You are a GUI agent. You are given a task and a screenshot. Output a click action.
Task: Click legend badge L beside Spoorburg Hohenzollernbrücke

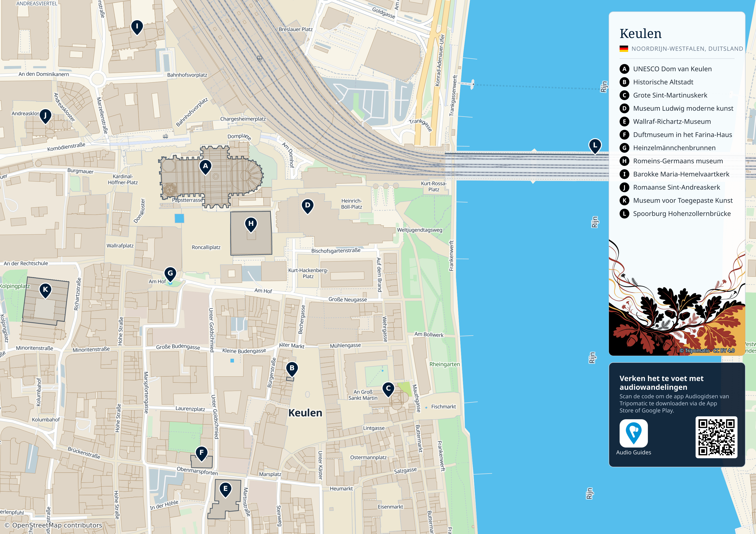point(624,214)
